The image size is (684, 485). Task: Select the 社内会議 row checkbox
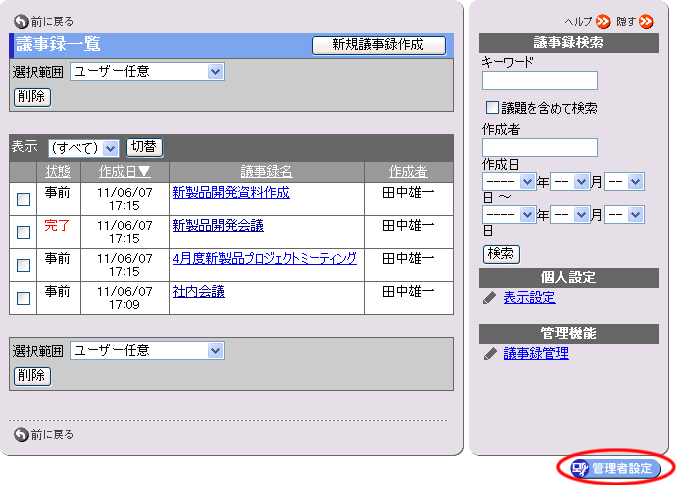tap(23, 297)
